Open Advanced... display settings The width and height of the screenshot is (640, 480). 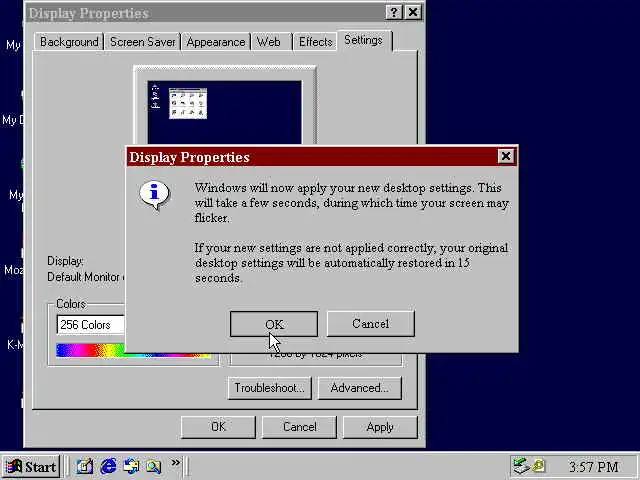(360, 388)
